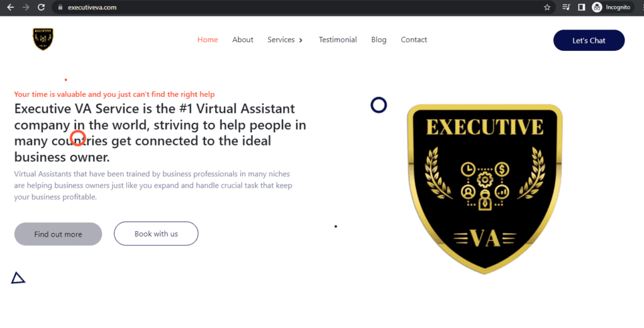Click the browser forward arrow

(26, 7)
